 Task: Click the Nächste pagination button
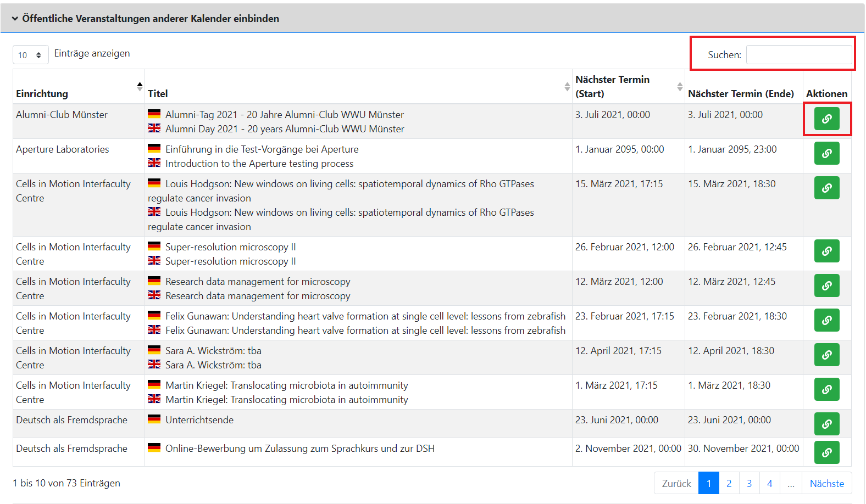pyautogui.click(x=826, y=483)
